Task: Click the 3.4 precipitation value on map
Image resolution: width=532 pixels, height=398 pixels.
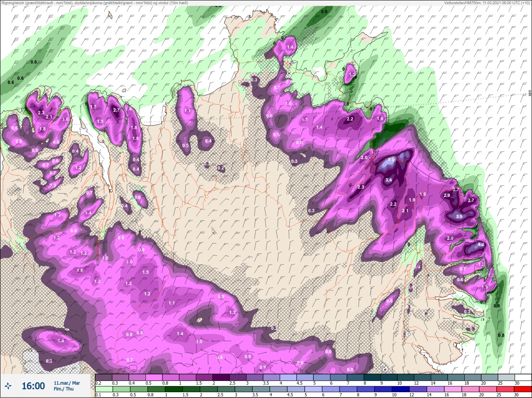Action: click(x=389, y=180)
